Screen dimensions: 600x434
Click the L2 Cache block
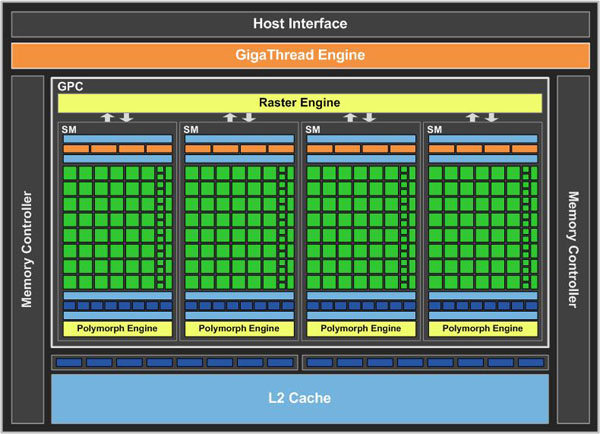coord(300,398)
